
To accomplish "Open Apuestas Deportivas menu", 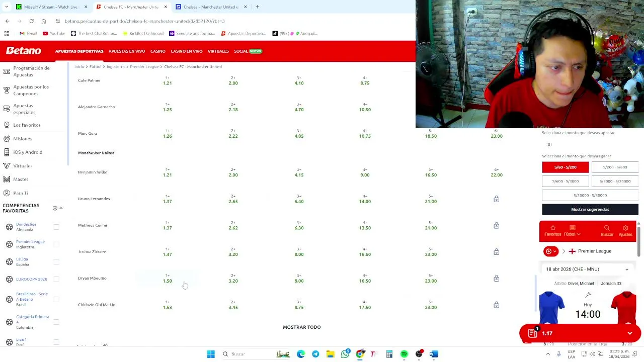I will [x=79, y=51].
